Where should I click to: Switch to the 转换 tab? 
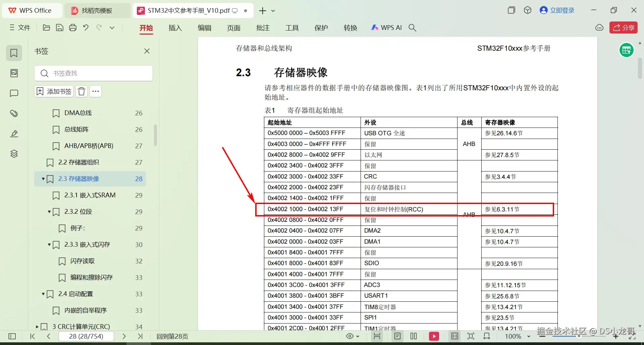350,28
